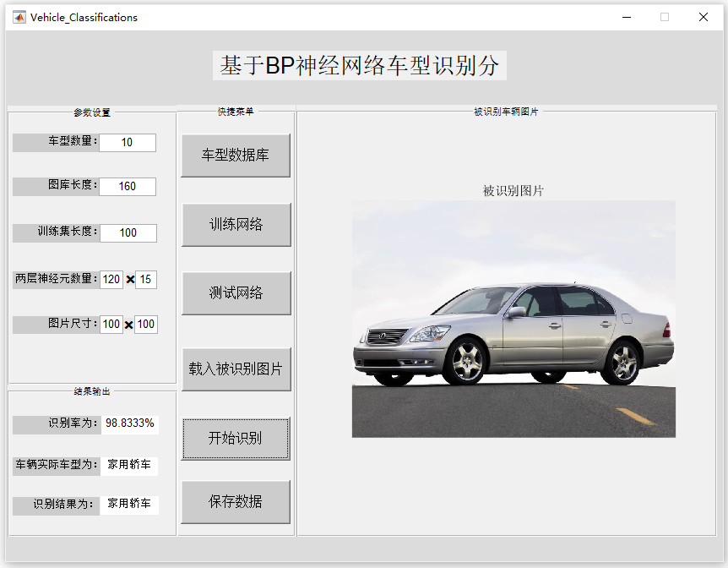Click the 图片尺寸 label

click(57, 324)
